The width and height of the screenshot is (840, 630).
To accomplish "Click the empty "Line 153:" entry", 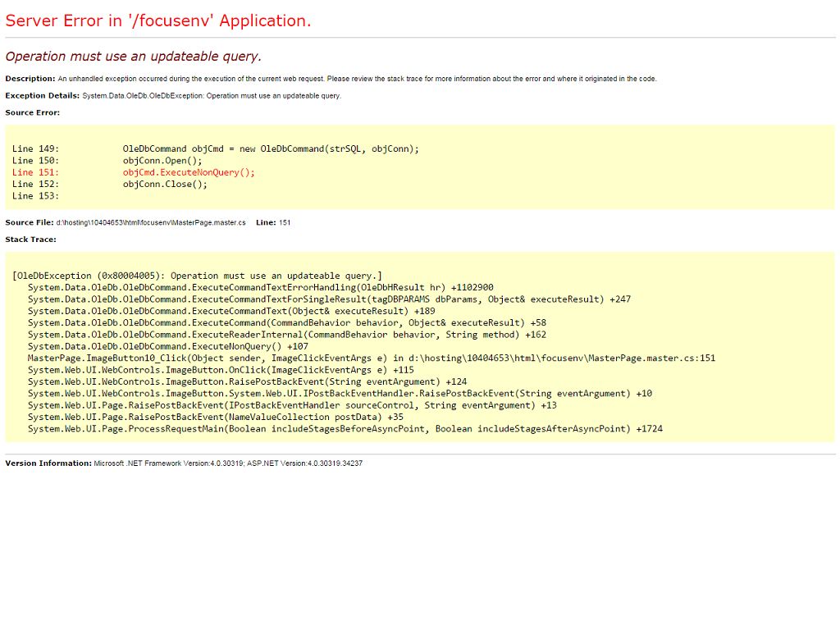I will pyautogui.click(x=35, y=196).
